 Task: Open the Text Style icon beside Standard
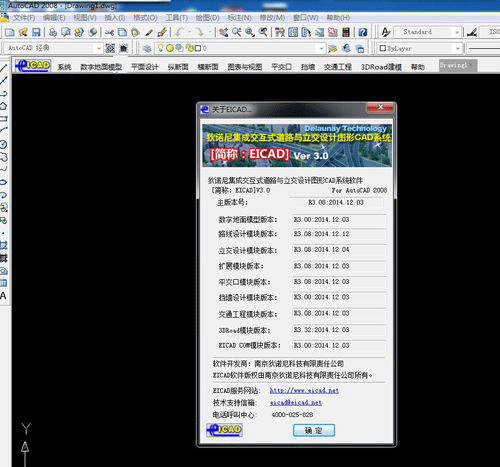pos(386,32)
